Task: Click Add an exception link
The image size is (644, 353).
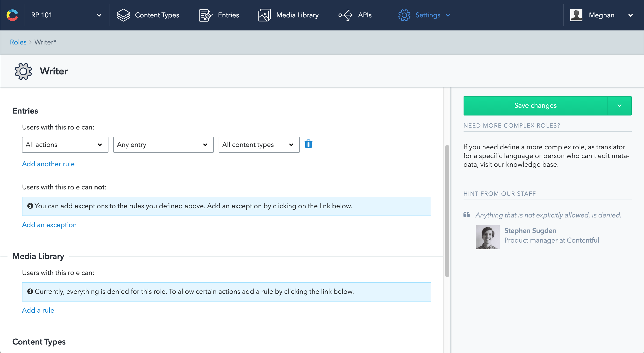Action: tap(49, 225)
